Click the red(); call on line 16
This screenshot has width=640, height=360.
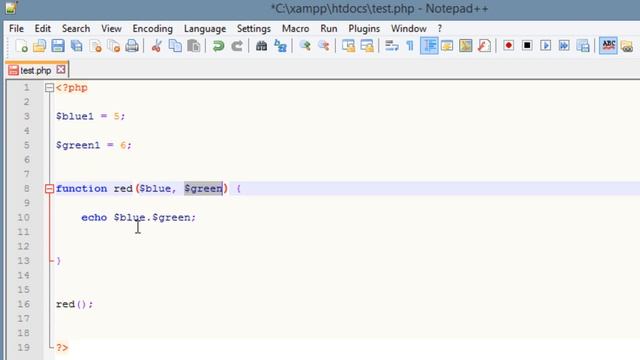pos(74,304)
